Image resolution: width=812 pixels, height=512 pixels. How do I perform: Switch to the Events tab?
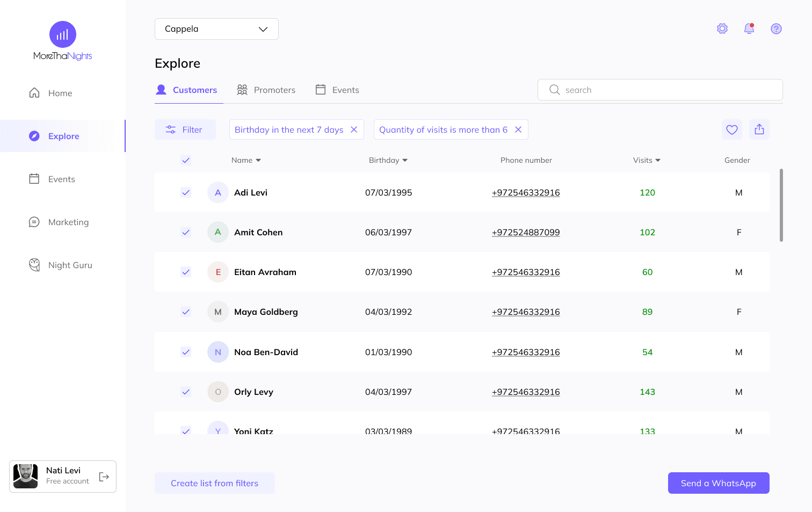coord(337,90)
